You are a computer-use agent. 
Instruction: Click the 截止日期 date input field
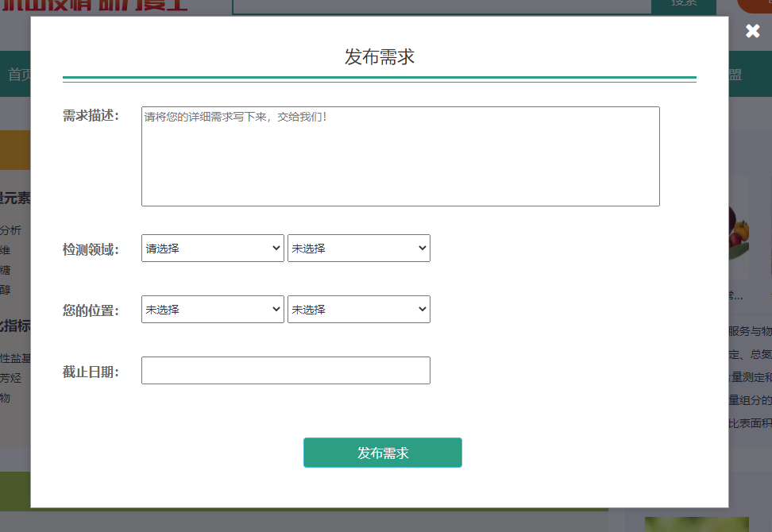(x=285, y=371)
